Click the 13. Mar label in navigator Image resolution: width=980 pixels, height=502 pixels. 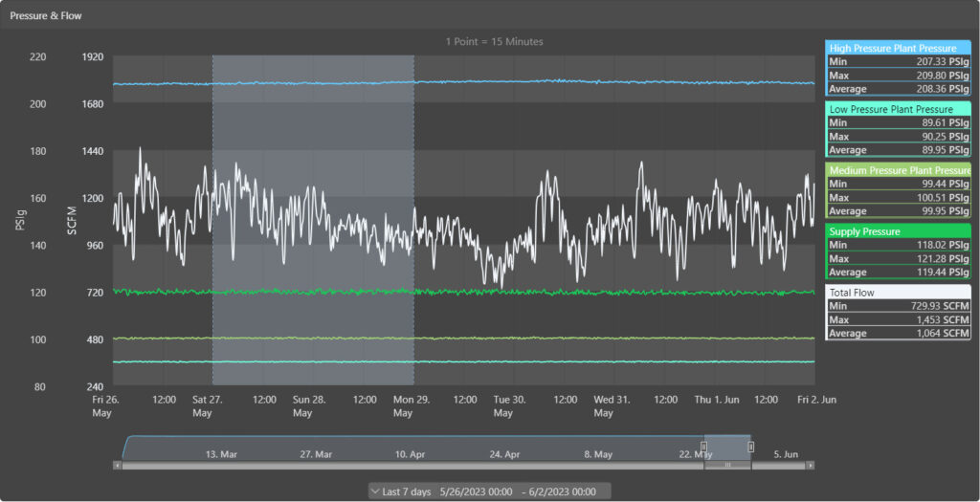pos(222,454)
